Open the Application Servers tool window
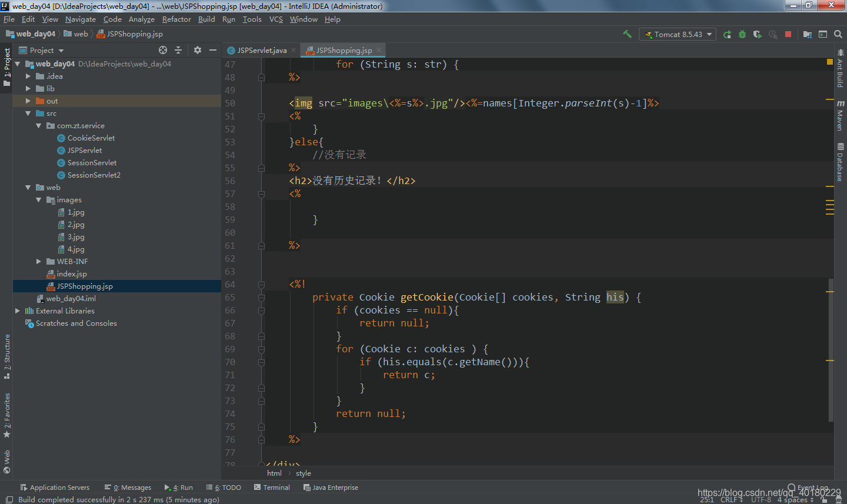This screenshot has height=504, width=847. pos(55,487)
